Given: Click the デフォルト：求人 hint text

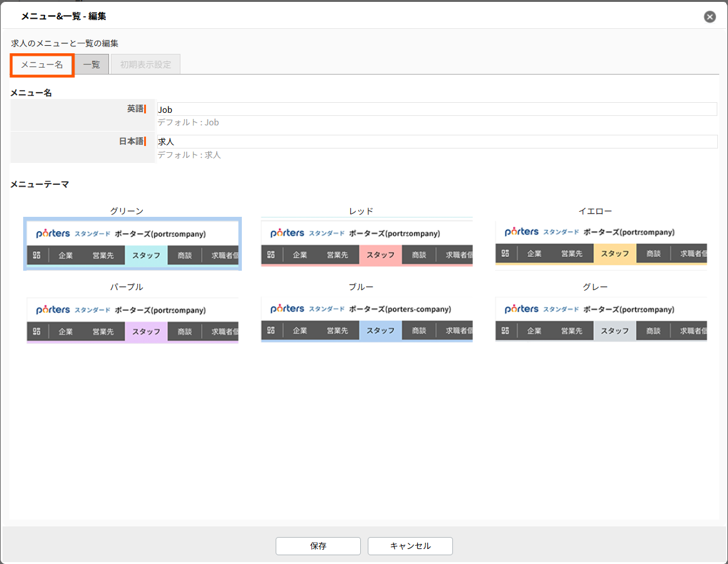Looking at the screenshot, I should point(189,155).
